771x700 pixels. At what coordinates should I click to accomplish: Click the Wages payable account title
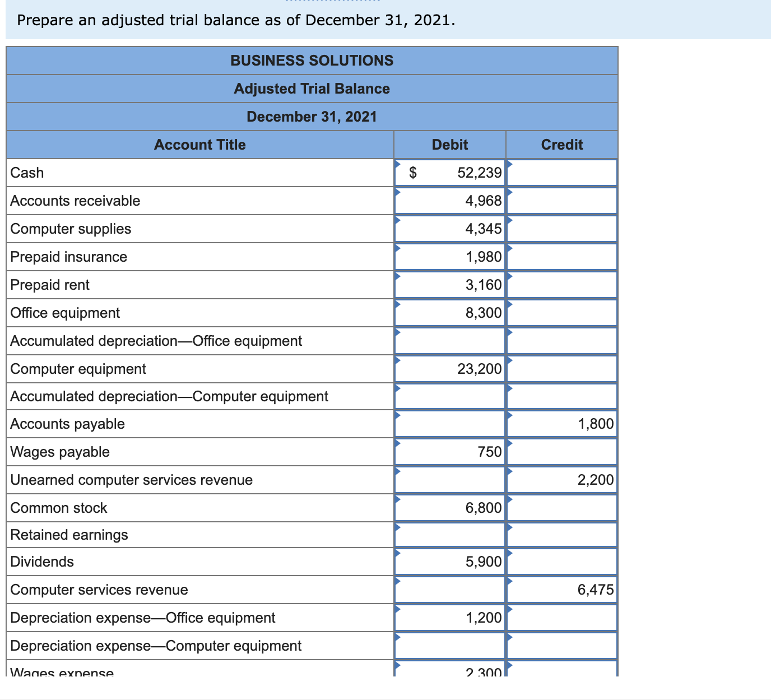pos(60,452)
